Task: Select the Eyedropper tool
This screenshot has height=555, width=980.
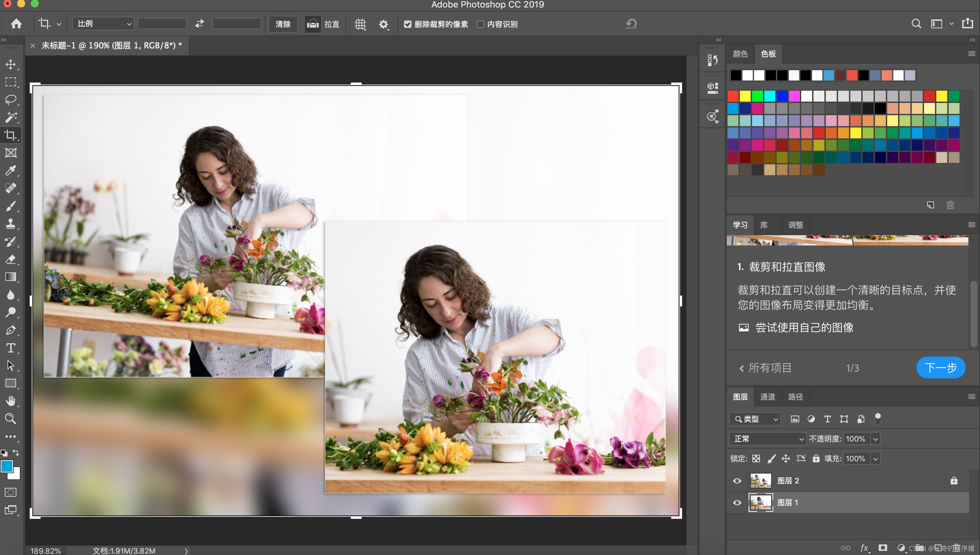Action: (x=11, y=170)
